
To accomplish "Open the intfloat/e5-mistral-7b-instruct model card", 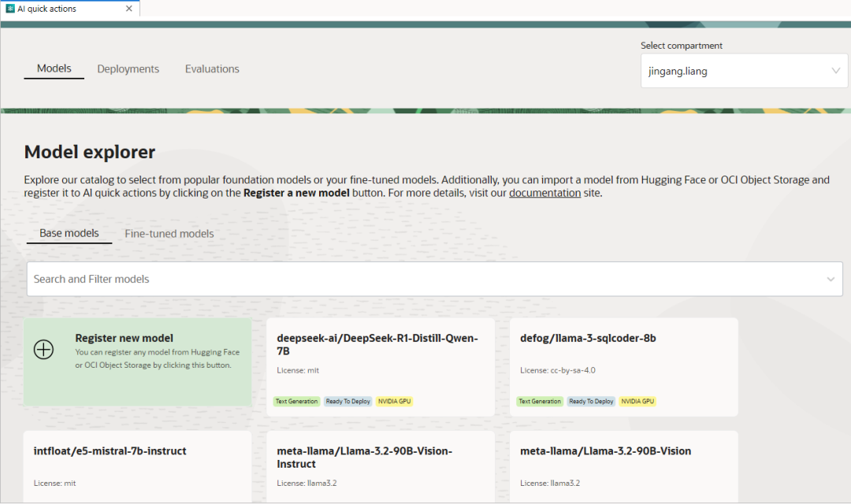I will coord(137,466).
